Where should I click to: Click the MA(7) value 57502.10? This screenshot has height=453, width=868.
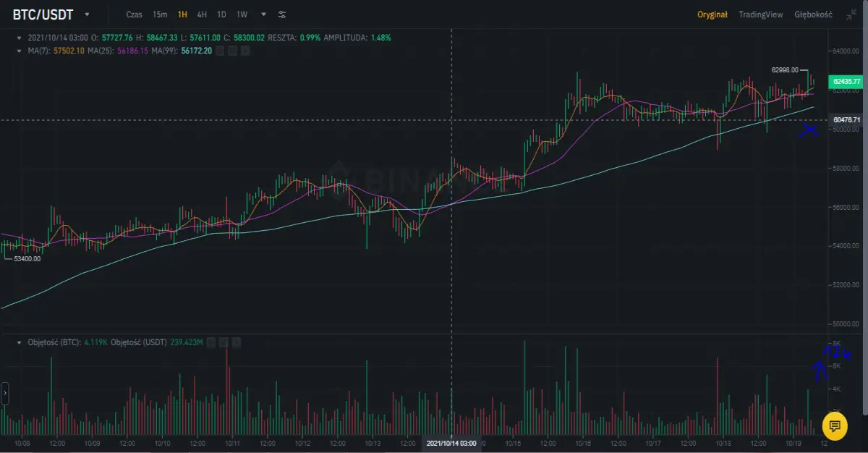[69, 51]
